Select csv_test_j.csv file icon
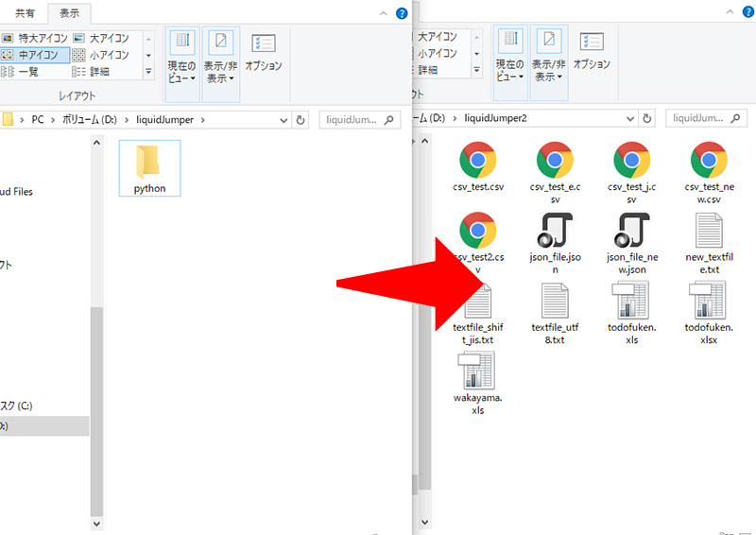 coord(631,160)
